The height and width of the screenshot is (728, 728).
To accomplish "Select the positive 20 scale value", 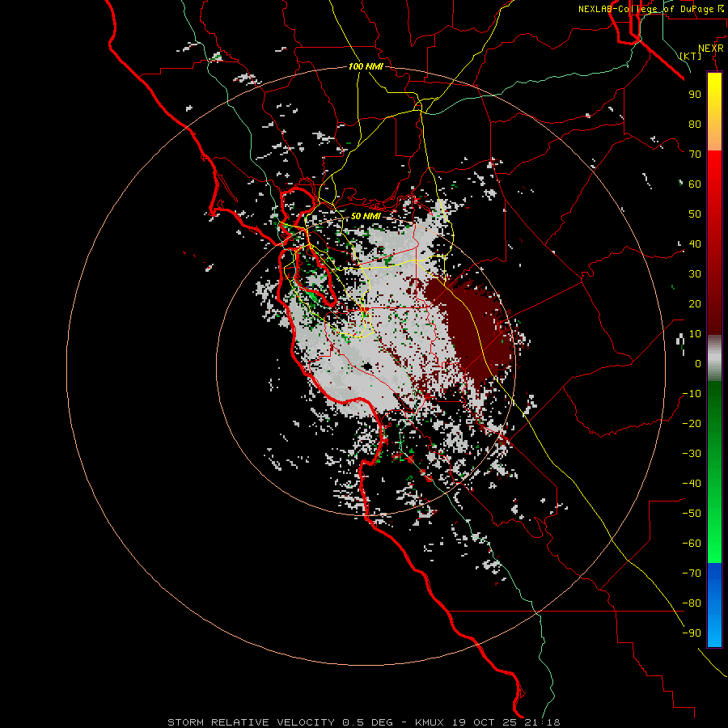I will [695, 303].
